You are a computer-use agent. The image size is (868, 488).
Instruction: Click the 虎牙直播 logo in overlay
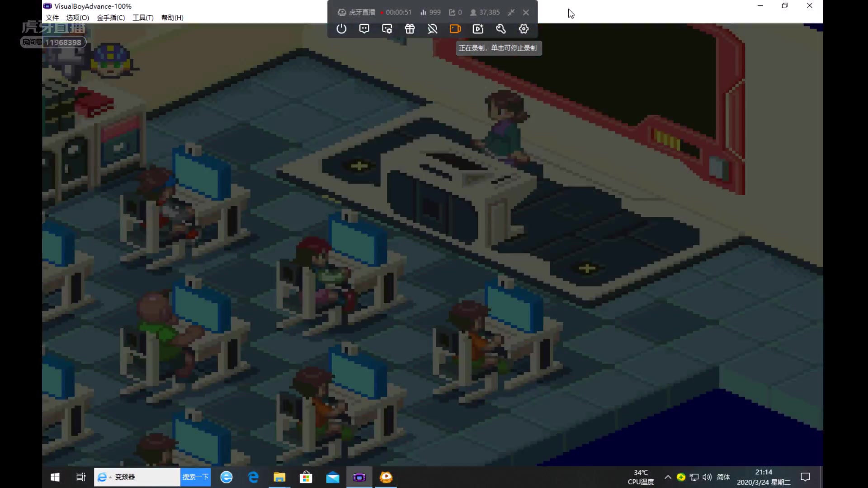point(357,12)
